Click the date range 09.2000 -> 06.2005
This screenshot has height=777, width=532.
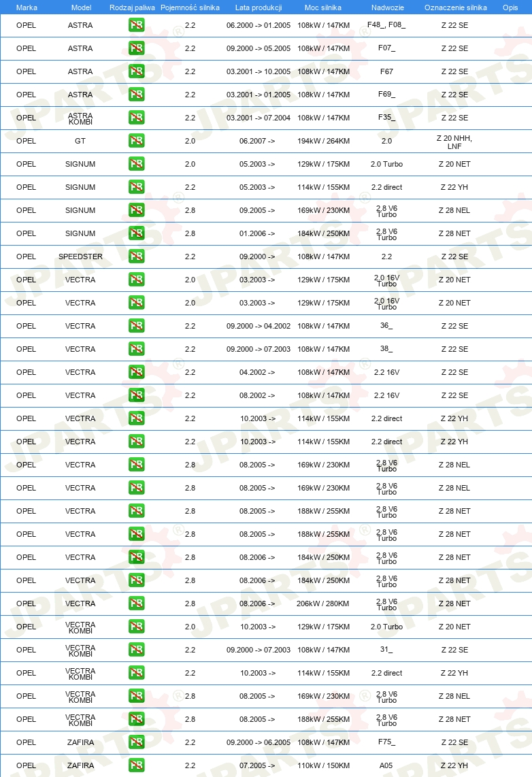[259, 742]
